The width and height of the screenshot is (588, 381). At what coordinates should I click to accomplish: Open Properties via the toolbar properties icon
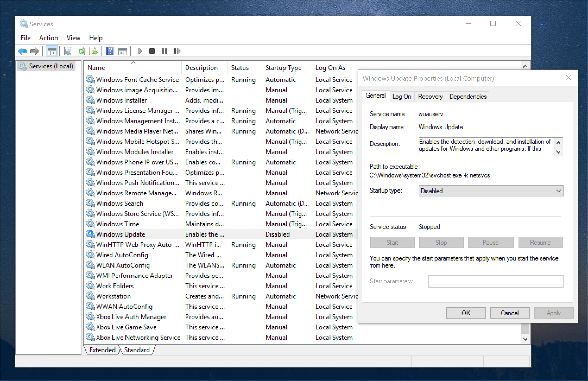(68, 51)
